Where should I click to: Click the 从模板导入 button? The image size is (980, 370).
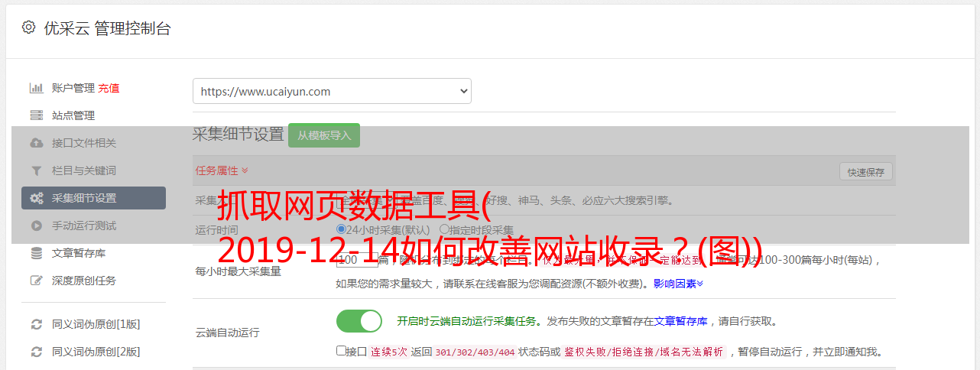(324, 135)
